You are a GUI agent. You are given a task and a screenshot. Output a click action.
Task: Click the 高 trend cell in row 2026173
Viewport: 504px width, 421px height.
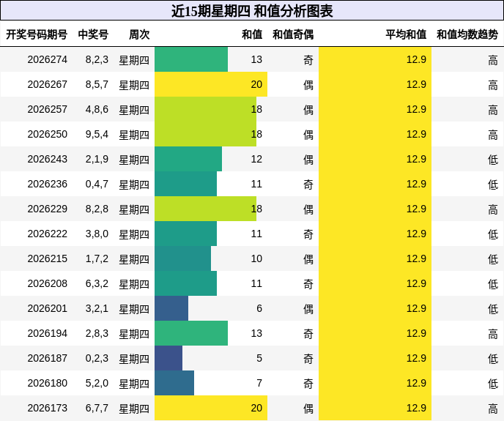tap(493, 409)
